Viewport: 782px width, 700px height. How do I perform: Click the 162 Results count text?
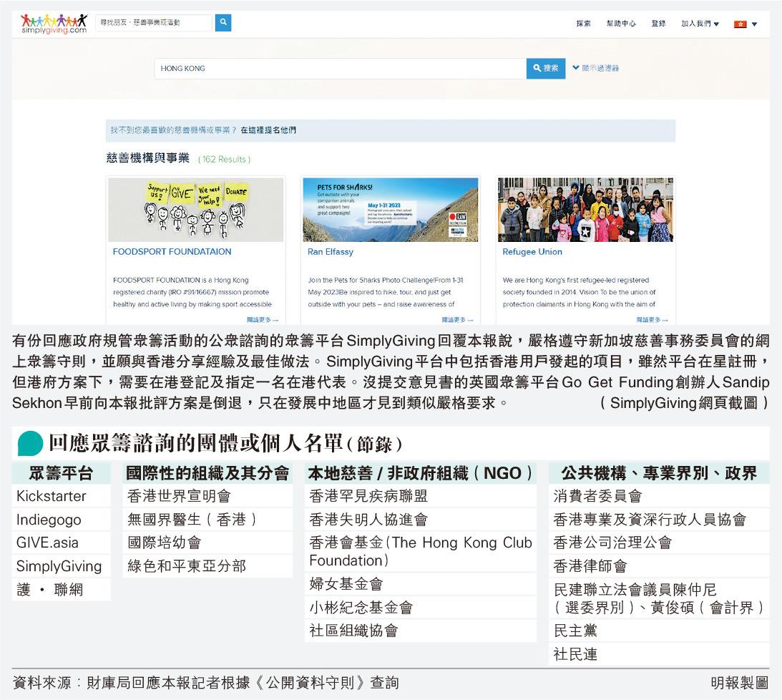point(225,159)
